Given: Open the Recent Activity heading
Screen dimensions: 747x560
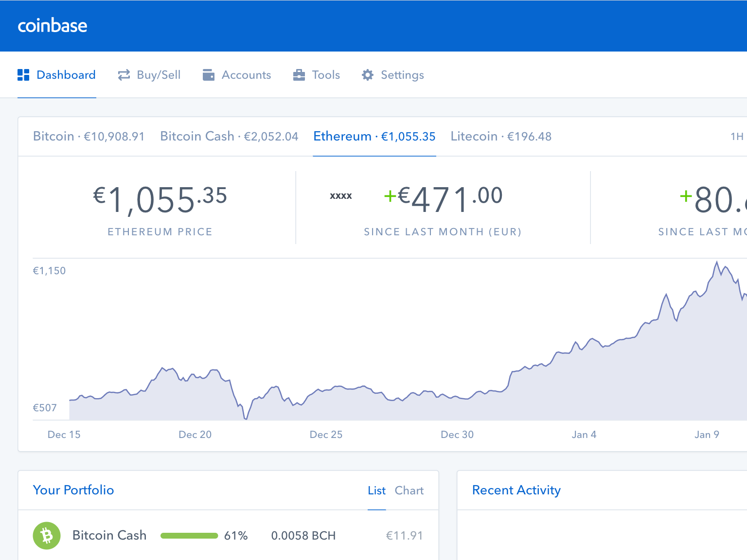Looking at the screenshot, I should point(516,490).
